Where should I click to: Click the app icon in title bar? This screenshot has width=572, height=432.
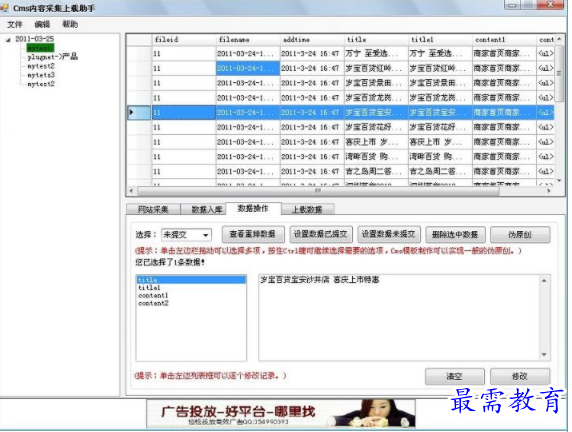(4, 7)
